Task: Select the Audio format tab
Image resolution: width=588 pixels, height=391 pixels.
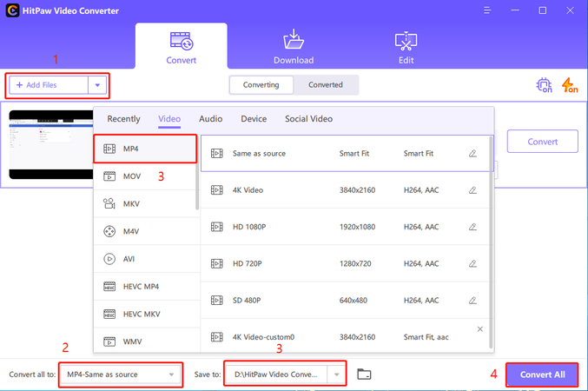Action: pyautogui.click(x=210, y=119)
